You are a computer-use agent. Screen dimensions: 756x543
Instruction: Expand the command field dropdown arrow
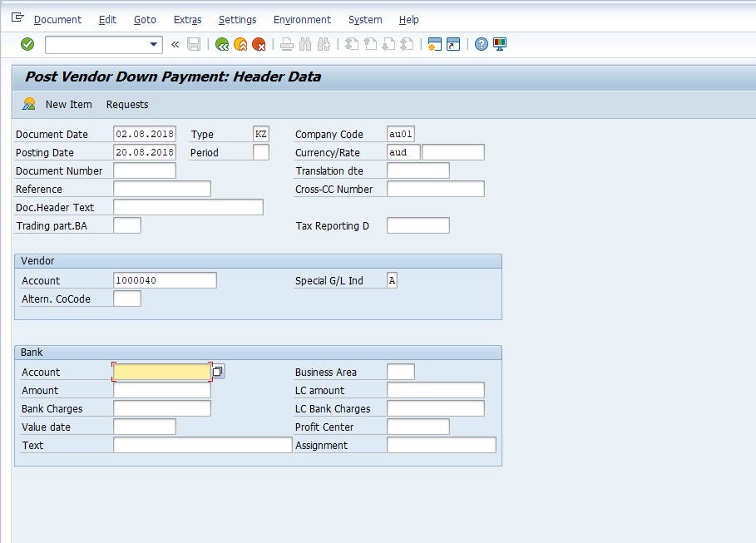tap(153, 44)
